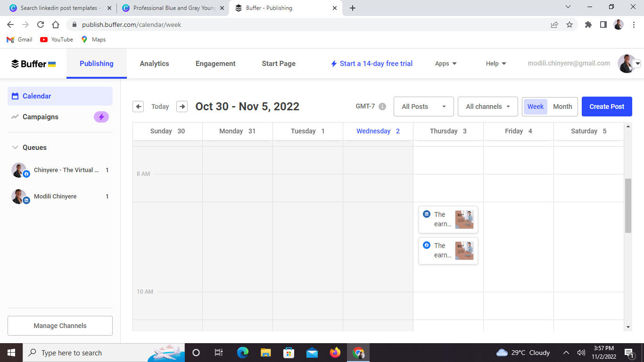Open the All channels dropdown
The height and width of the screenshot is (362, 644).
tap(487, 107)
